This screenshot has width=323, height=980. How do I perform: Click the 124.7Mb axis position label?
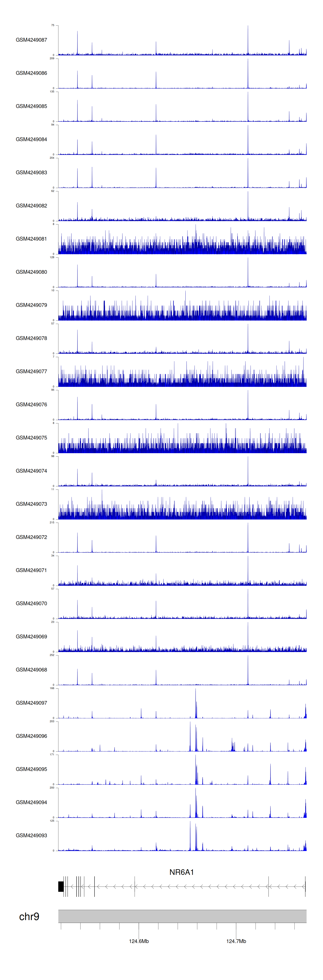tap(236, 941)
